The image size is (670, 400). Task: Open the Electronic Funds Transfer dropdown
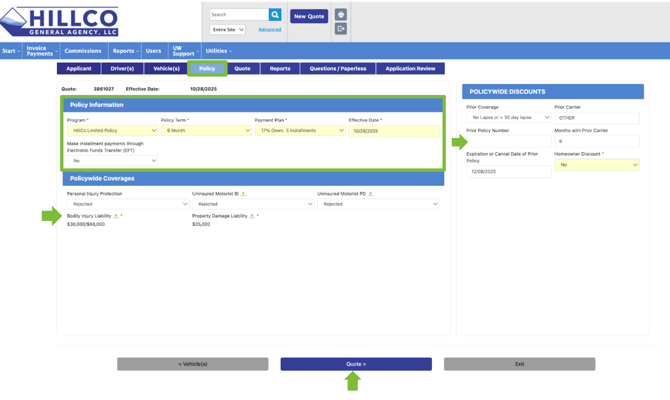[x=113, y=161]
